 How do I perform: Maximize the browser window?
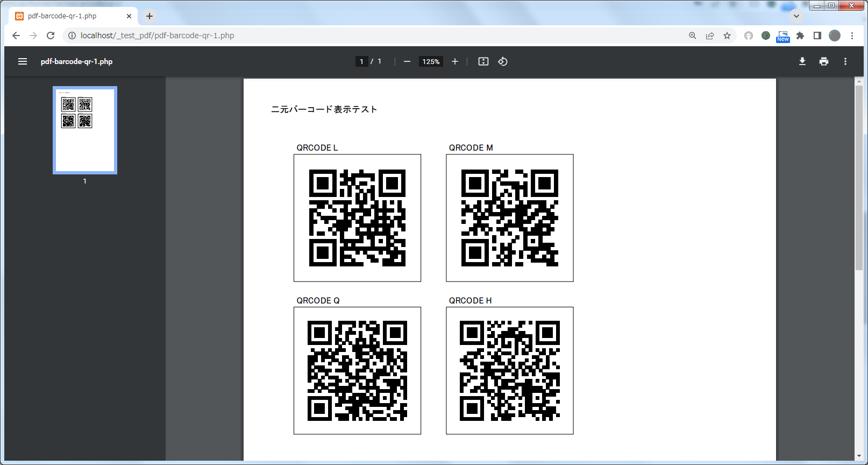click(831, 6)
